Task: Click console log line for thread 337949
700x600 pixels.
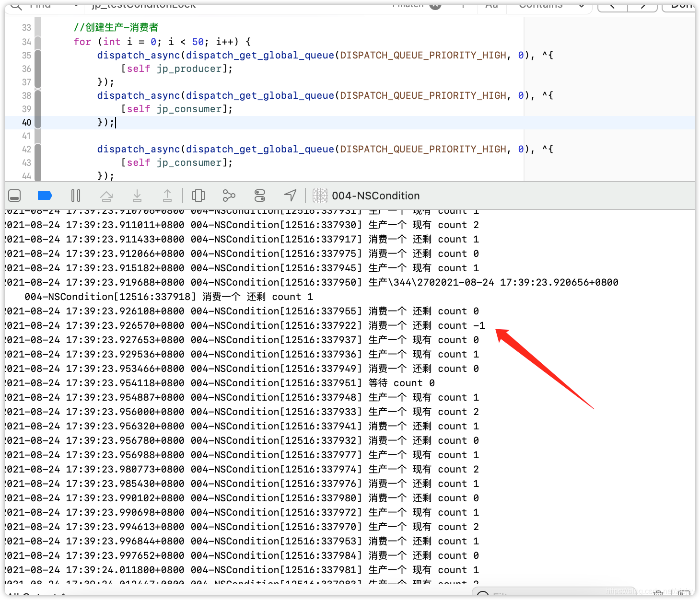Action: (242, 369)
